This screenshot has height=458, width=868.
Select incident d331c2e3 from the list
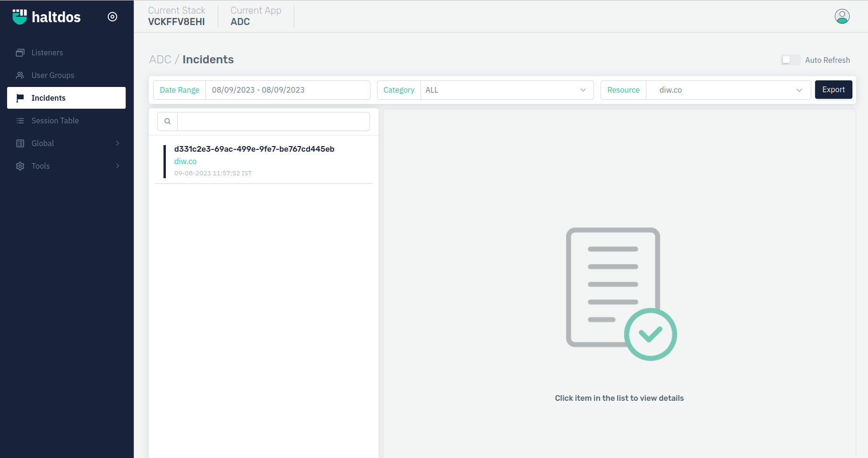(x=254, y=149)
